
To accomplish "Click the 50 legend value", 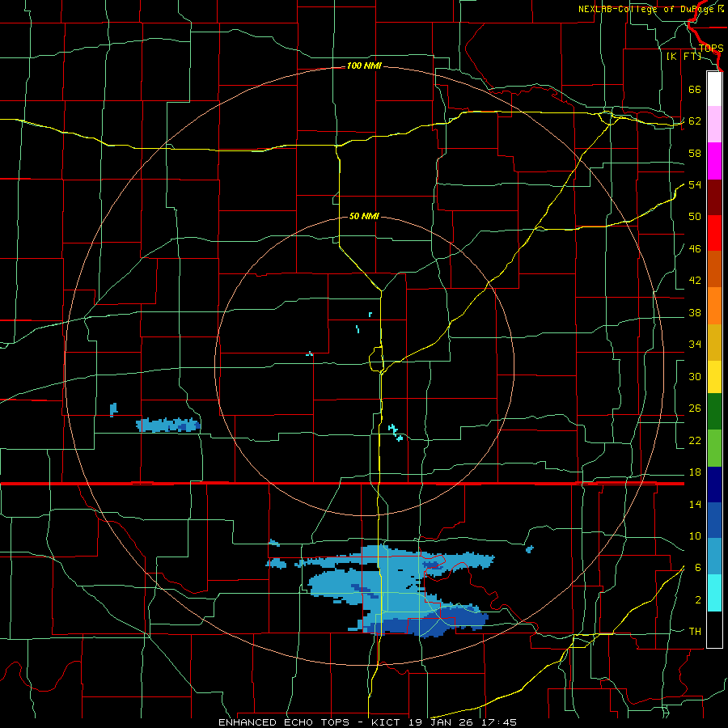I will coord(695,217).
